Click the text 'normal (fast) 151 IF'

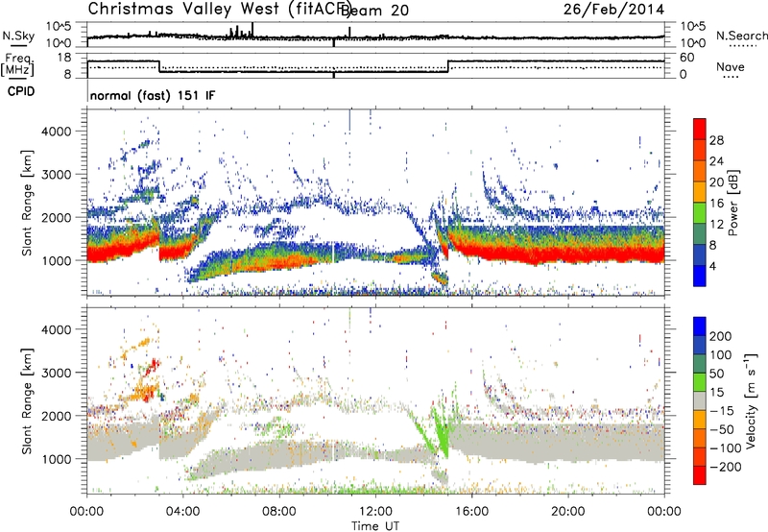tap(153, 95)
